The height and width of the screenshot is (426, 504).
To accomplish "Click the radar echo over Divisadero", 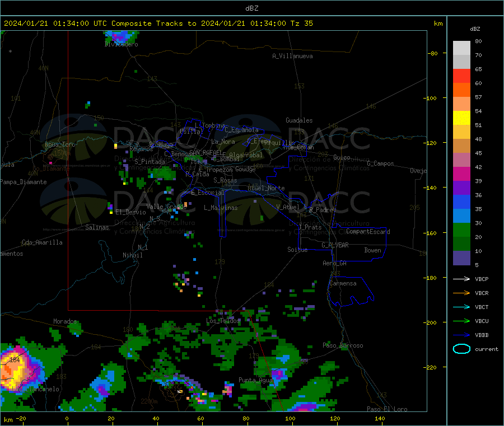I will [122, 38].
